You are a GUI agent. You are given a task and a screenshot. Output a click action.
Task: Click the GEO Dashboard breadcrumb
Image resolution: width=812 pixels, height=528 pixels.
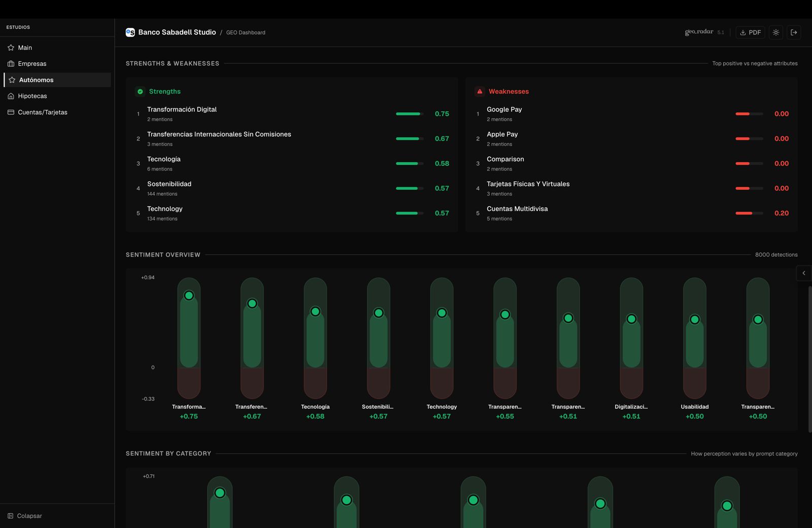[x=246, y=33]
